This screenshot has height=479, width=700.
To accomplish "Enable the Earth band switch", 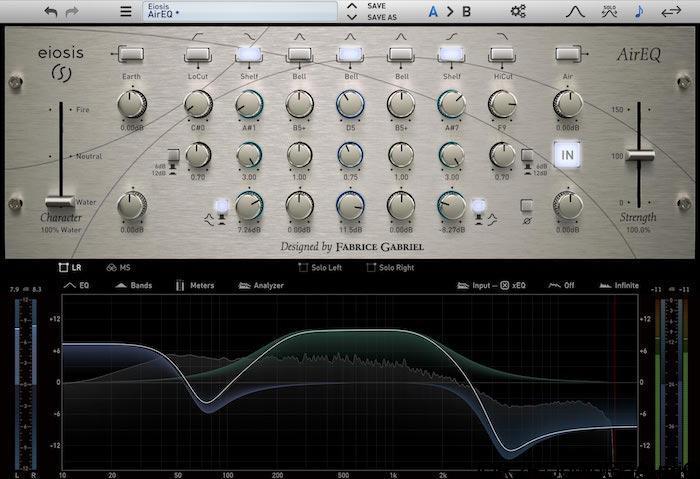I will [132, 53].
